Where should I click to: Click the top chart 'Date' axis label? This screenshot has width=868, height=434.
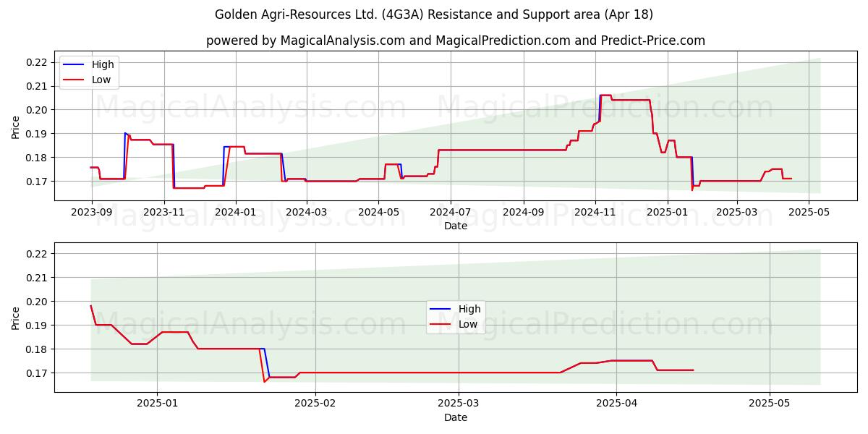pyautogui.click(x=456, y=226)
